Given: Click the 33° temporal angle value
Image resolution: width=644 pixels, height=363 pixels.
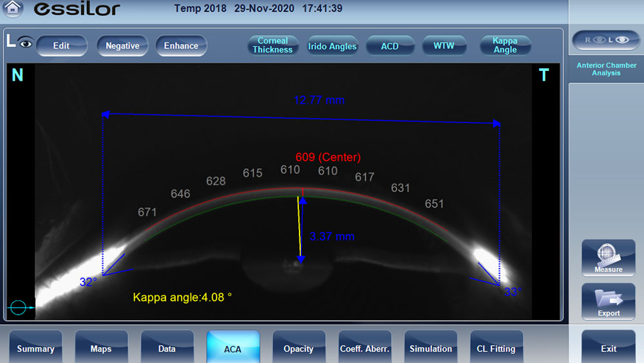Looking at the screenshot, I should click(513, 292).
